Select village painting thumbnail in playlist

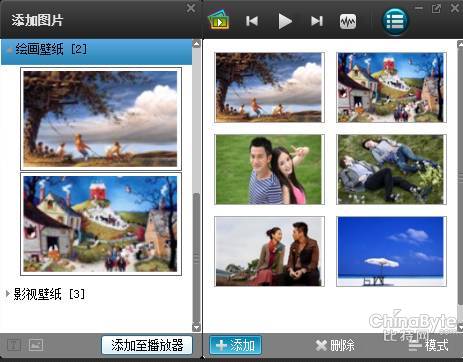point(391,87)
